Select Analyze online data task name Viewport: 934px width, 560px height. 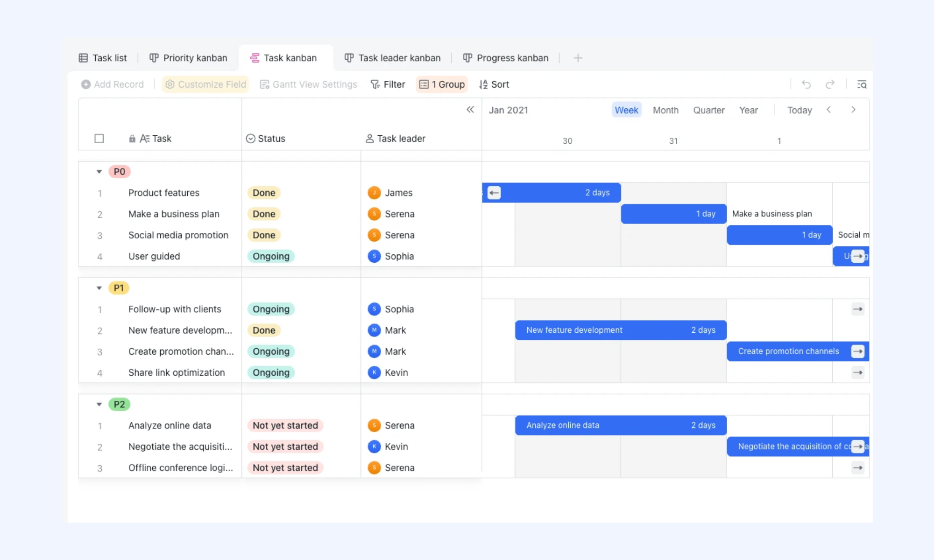point(170,425)
